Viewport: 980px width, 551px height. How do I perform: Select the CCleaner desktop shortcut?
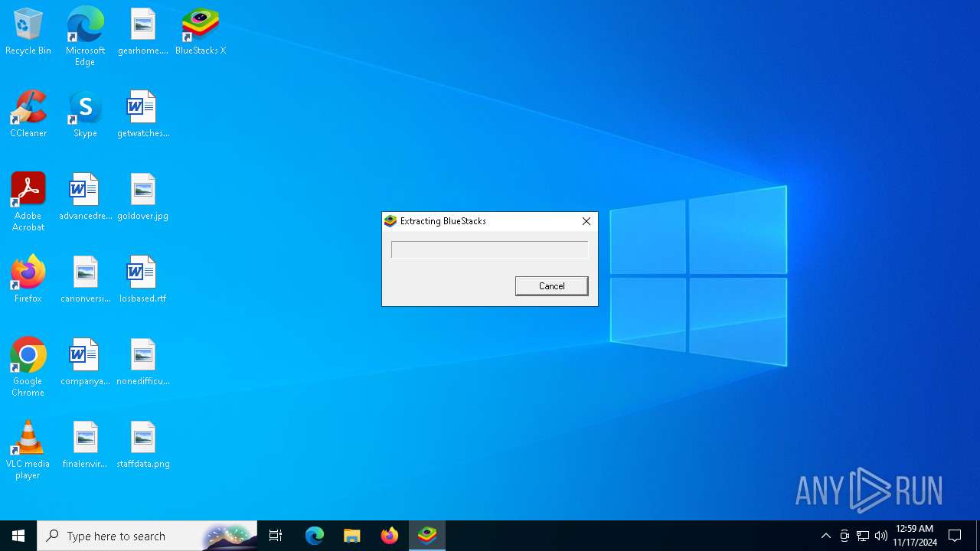(x=28, y=115)
